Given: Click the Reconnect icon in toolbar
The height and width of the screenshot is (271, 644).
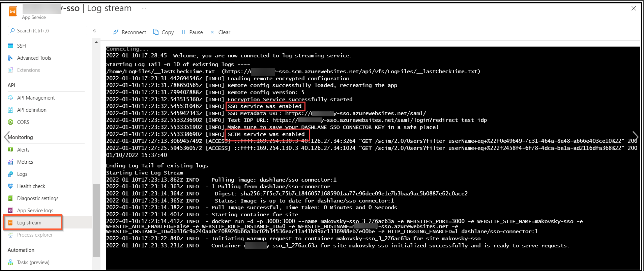Looking at the screenshot, I should click(x=116, y=32).
